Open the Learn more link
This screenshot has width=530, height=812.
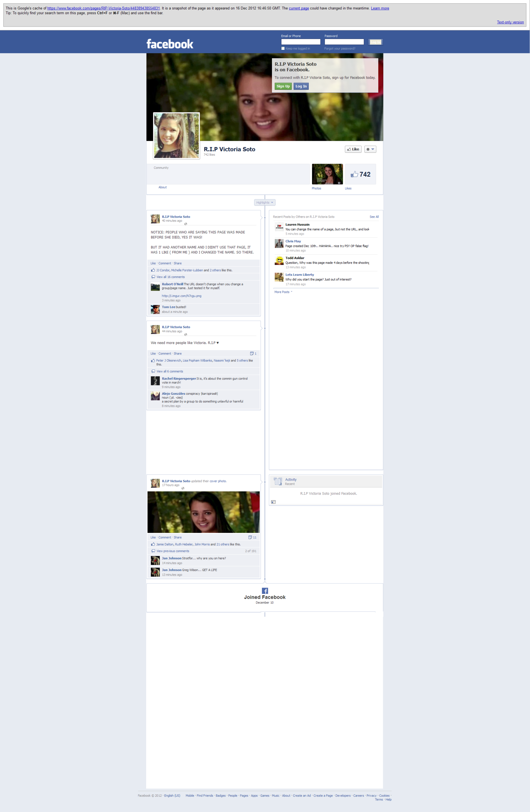[380, 8]
